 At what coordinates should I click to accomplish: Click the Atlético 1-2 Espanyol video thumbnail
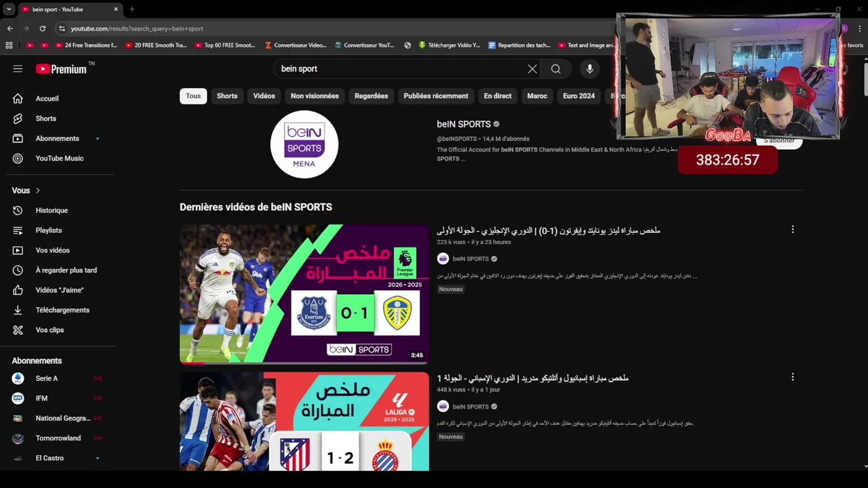(304, 422)
